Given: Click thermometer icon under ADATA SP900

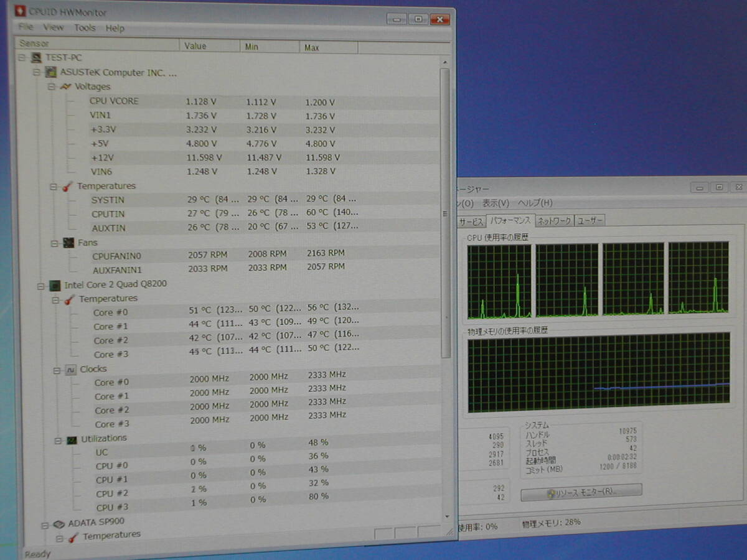Looking at the screenshot, I should [74, 537].
